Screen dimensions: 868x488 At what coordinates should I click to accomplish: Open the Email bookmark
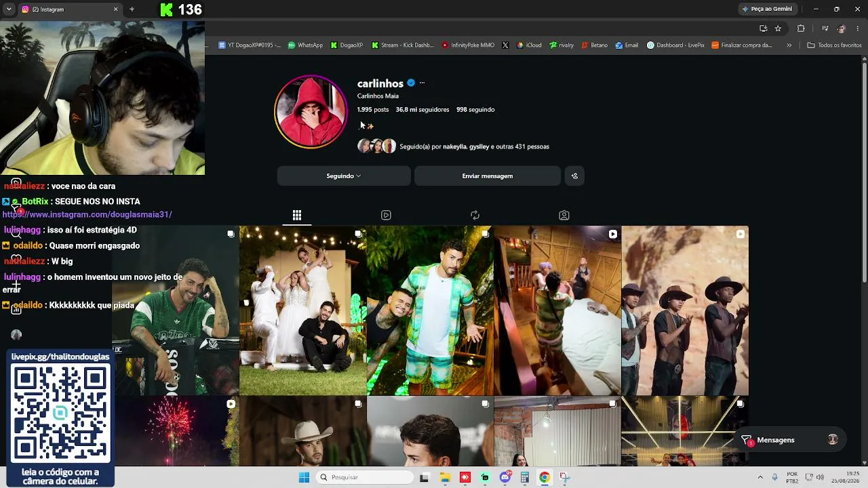click(x=627, y=45)
